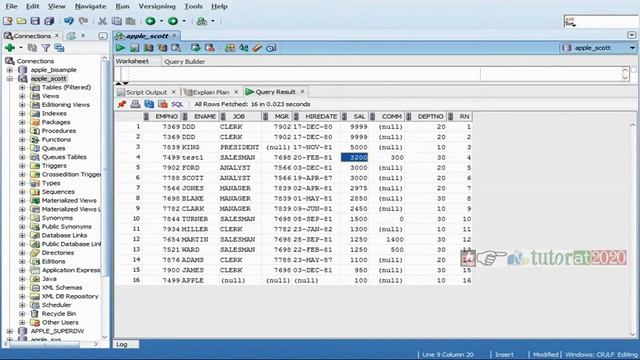Click the Undo arrow icon
The width and height of the screenshot is (640, 360).
[x=69, y=21]
